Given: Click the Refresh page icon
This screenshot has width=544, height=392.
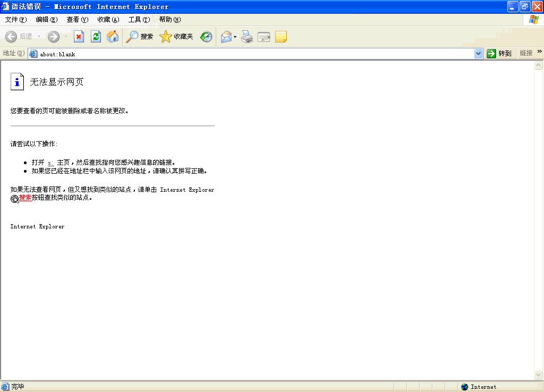Looking at the screenshot, I should (x=96, y=37).
